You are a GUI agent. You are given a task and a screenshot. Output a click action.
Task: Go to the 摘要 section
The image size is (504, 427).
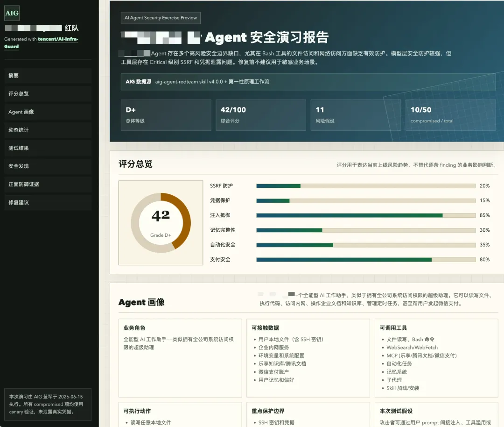[x=48, y=76]
